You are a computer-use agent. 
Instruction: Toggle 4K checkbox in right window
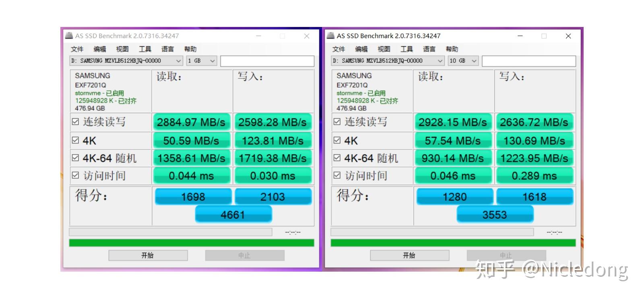click(337, 140)
